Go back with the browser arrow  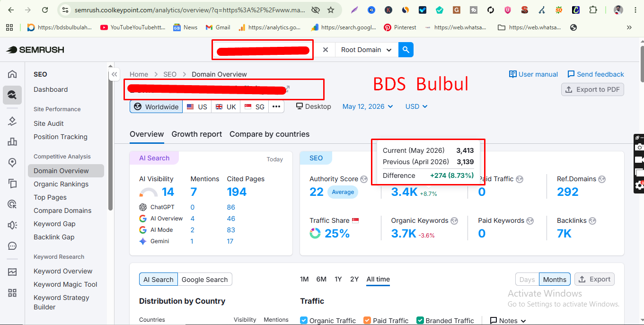(11, 10)
